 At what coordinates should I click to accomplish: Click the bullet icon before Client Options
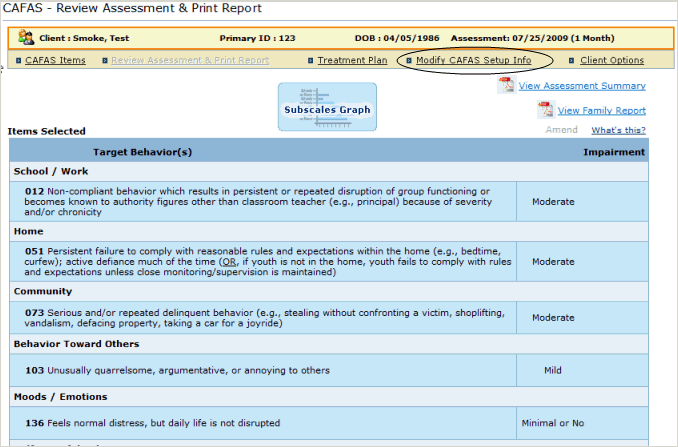click(x=571, y=61)
